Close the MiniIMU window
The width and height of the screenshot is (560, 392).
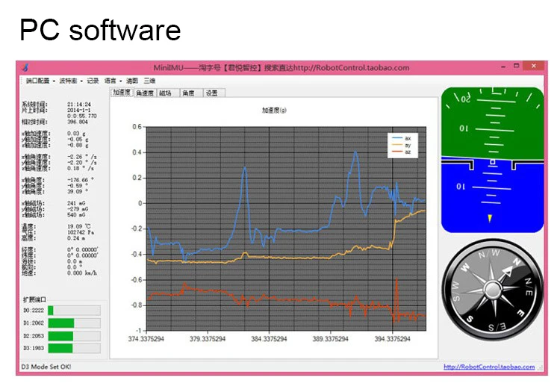pyautogui.click(x=534, y=66)
